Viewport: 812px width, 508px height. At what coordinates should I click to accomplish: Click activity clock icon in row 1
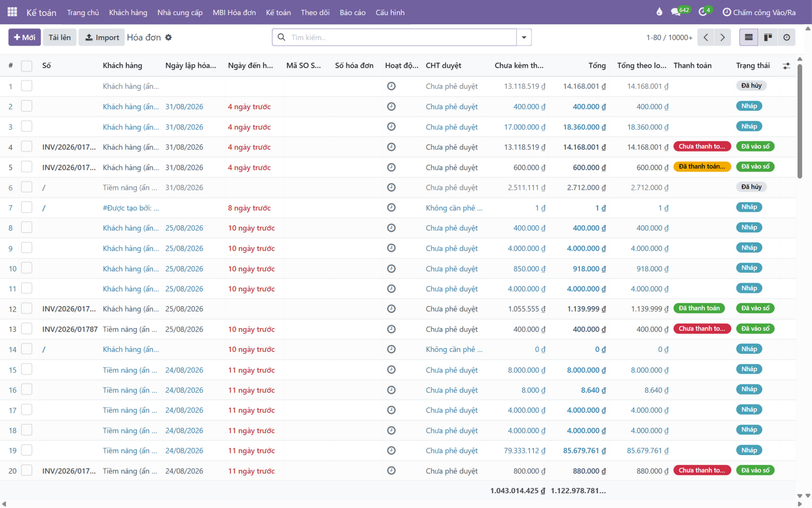tap(391, 86)
